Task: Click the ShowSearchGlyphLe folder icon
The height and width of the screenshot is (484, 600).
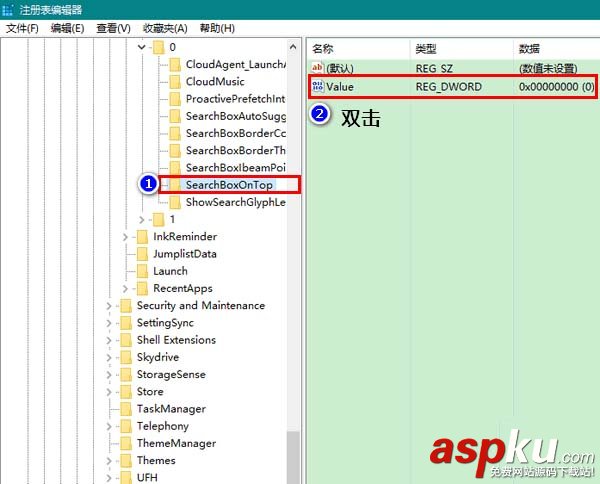Action: click(175, 202)
